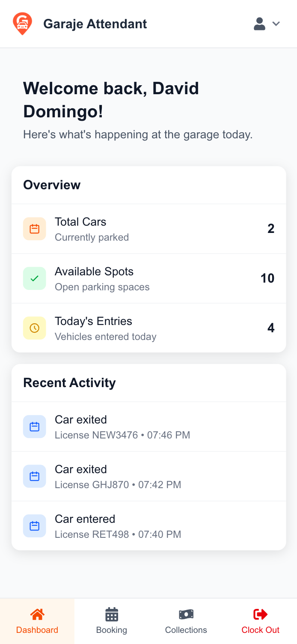Screen dimensions: 297x644
Task: Select the Total Cars overview row
Action: [x=148, y=229]
